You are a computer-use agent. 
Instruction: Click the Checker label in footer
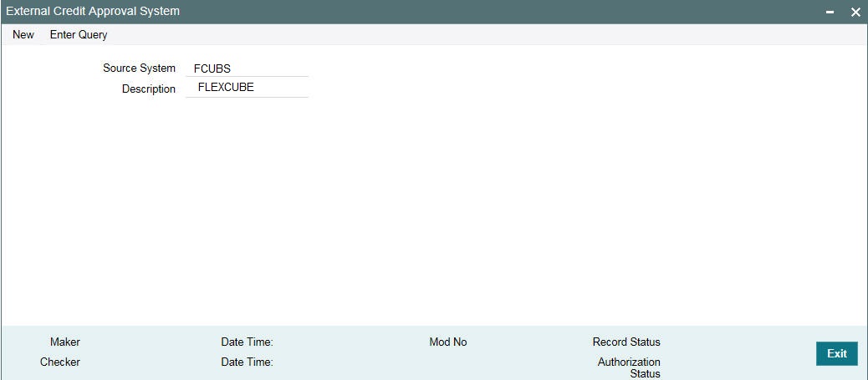tap(60, 362)
